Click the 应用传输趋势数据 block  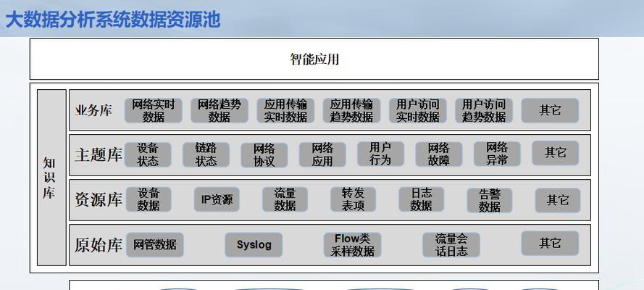click(351, 110)
